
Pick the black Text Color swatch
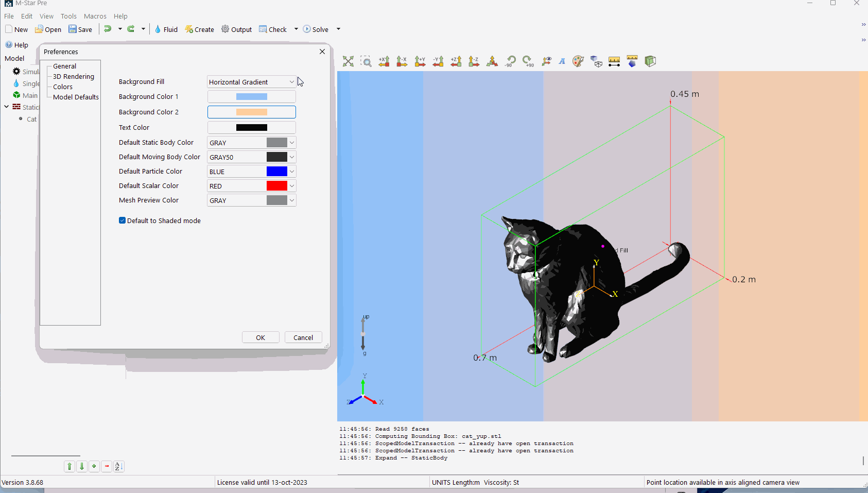pyautogui.click(x=251, y=127)
